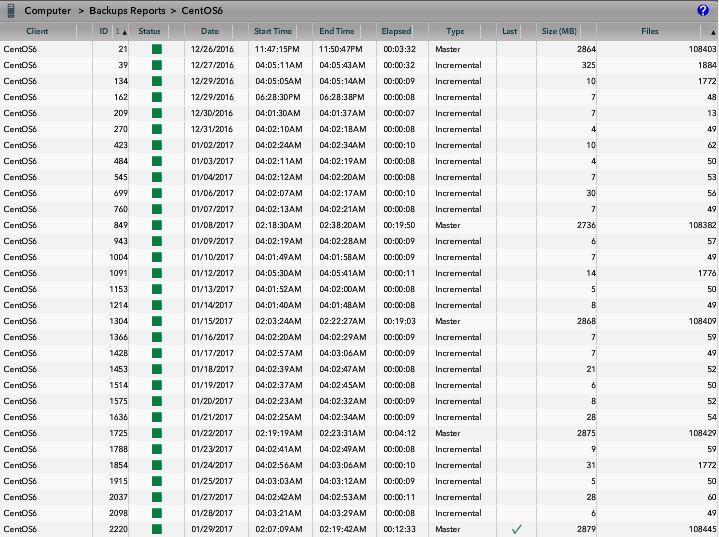719x537 pixels.
Task: Click the Last checkmark on backup 2220
Action: 517,529
